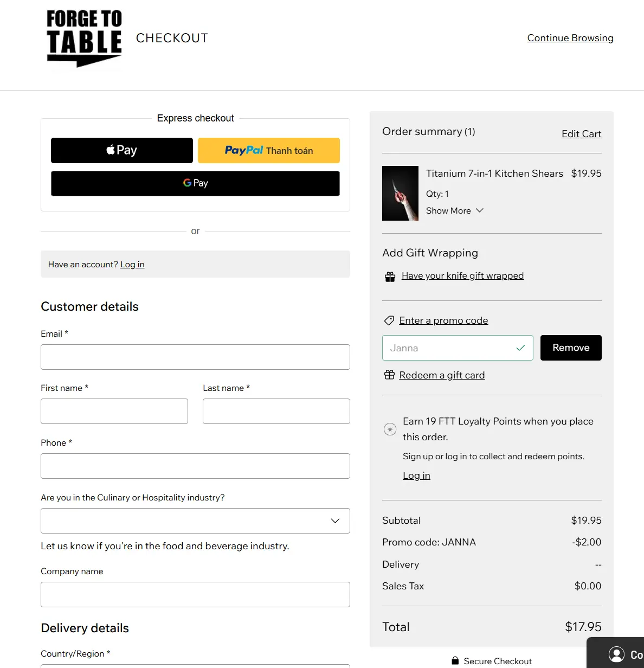Pay with Apple Pay
The image size is (644, 668).
click(x=122, y=150)
